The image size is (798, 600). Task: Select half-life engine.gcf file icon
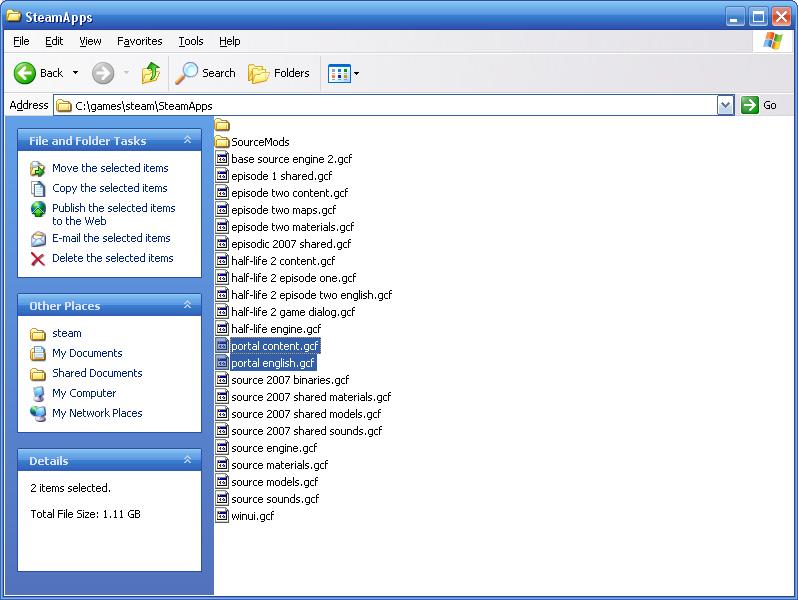tap(222, 328)
